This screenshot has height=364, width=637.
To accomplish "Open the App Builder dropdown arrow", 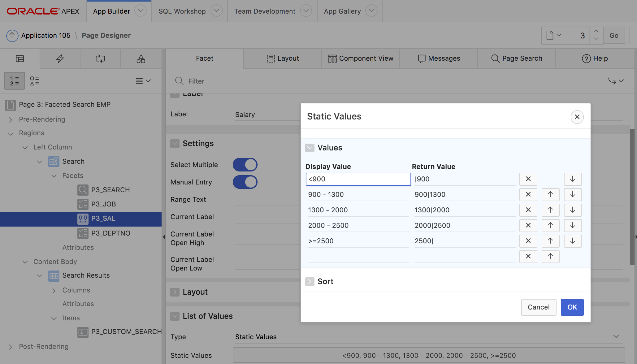I will tap(141, 11).
